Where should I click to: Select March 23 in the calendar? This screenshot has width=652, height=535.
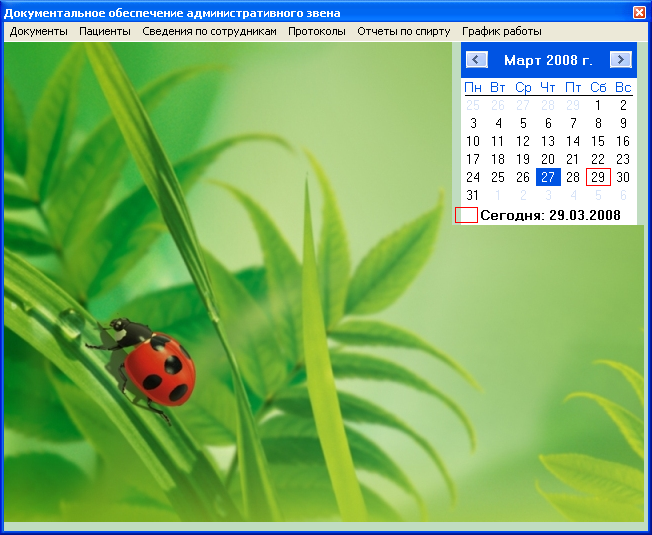[623, 159]
